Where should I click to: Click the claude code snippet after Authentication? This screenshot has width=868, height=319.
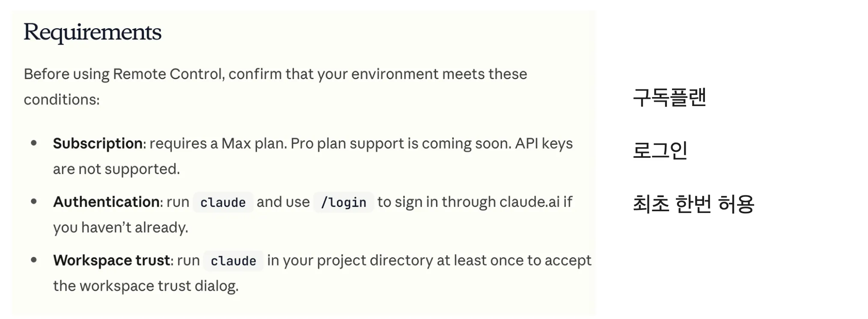(x=223, y=202)
